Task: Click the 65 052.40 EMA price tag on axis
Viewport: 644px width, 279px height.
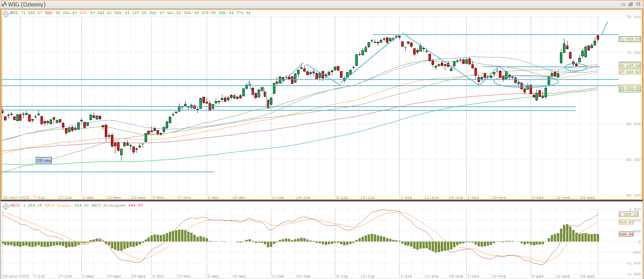Action: point(629,88)
